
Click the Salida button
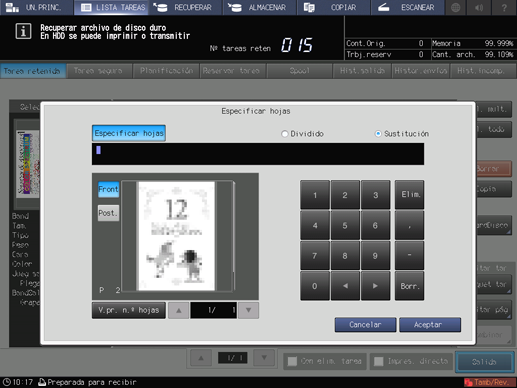484,362
